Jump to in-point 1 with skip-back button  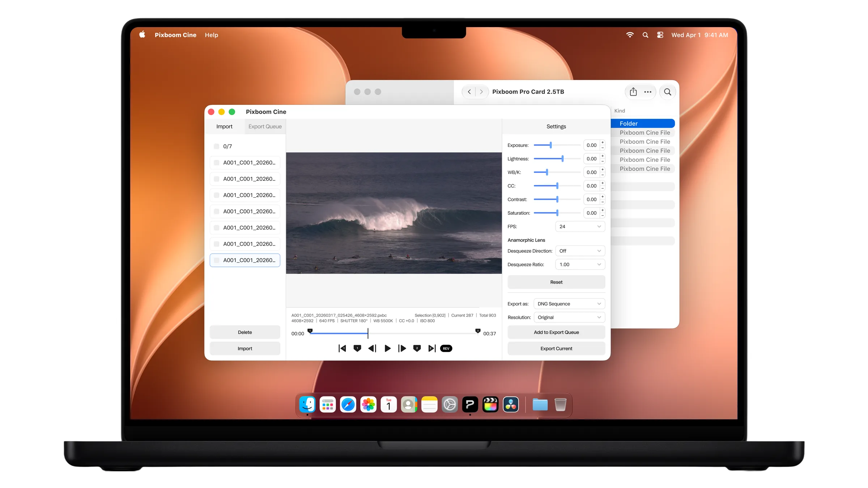342,348
